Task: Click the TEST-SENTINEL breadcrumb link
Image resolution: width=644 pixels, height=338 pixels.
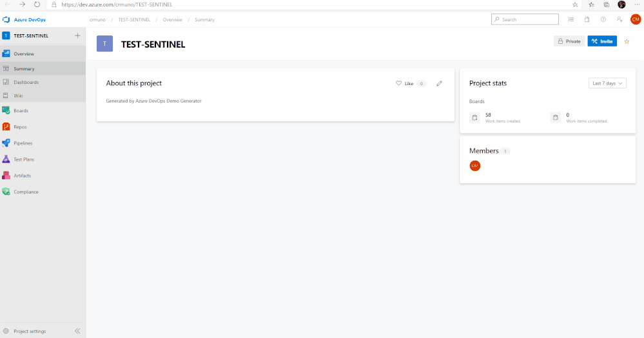Action: tap(134, 20)
